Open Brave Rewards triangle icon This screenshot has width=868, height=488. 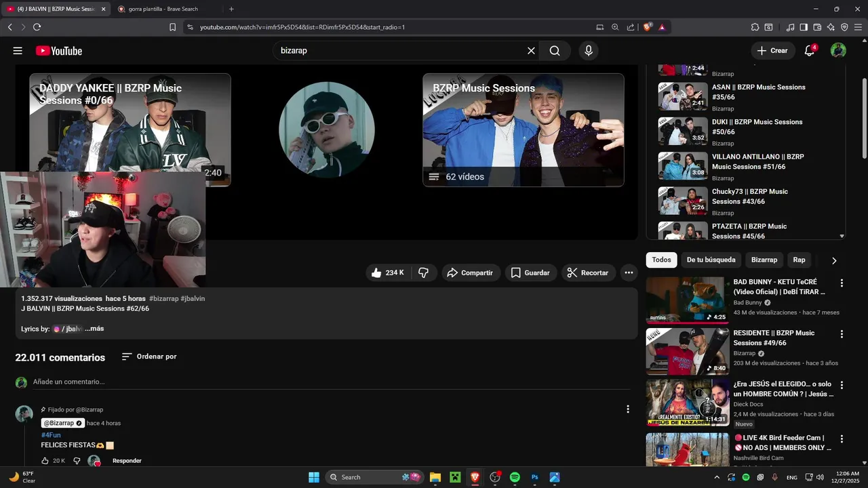[x=662, y=27]
